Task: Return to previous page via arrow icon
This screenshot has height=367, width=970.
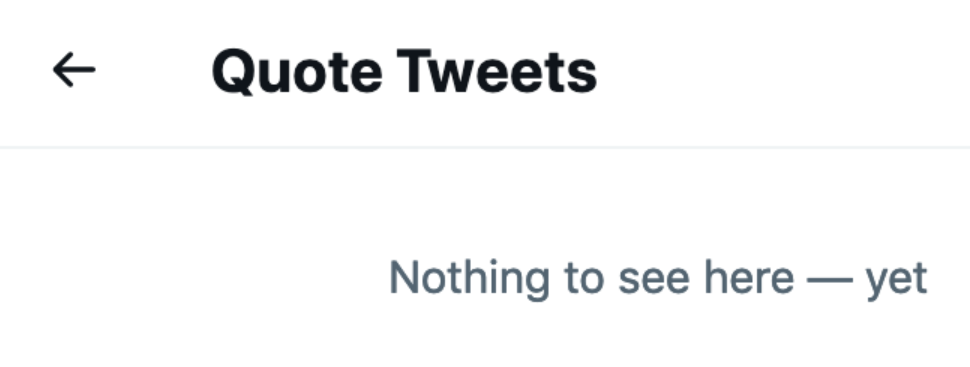Action: (x=74, y=69)
